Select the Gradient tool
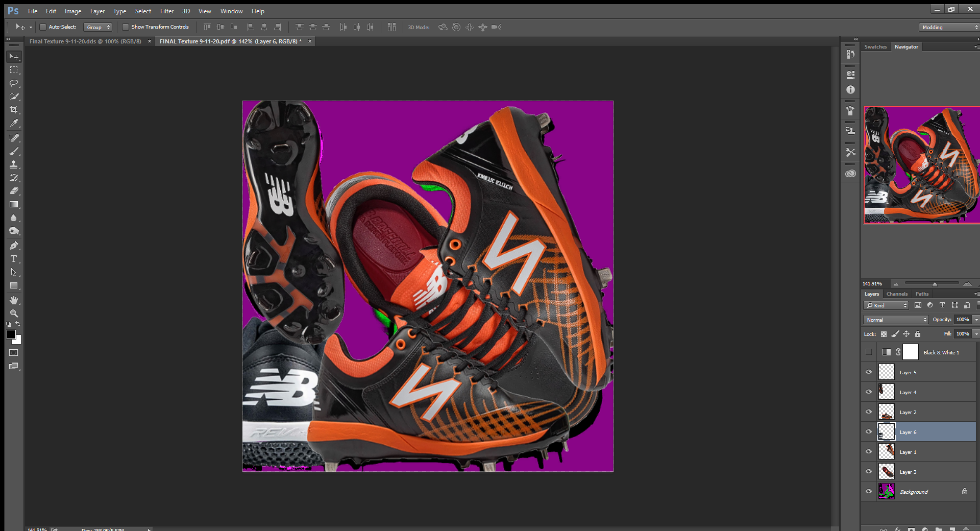The image size is (980, 531). coord(14,204)
